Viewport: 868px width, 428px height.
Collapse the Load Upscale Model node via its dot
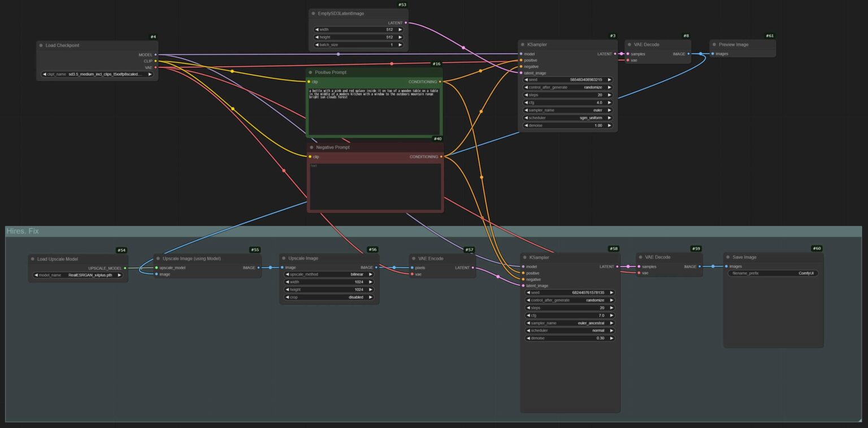pyautogui.click(x=32, y=259)
